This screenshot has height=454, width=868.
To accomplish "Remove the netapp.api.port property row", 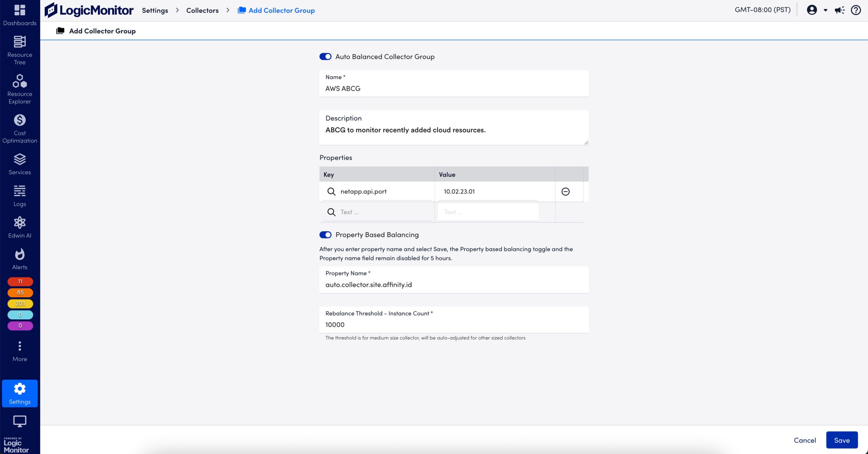I will [x=566, y=191].
